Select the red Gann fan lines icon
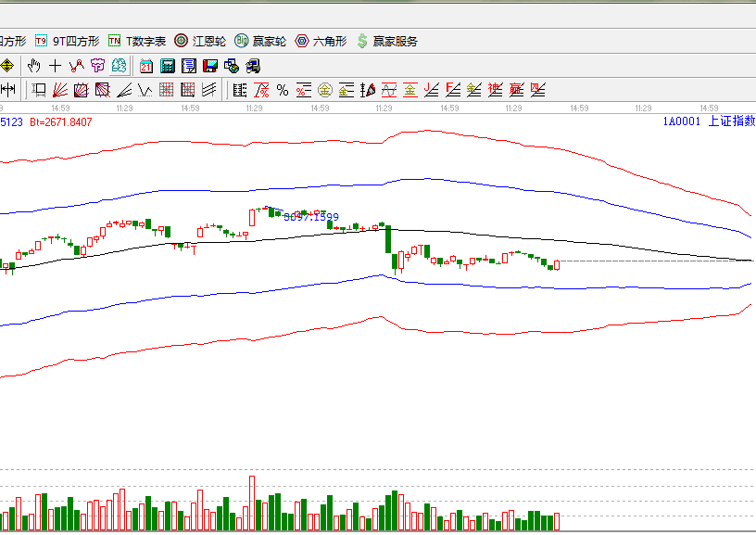The image size is (756, 535). [59, 90]
